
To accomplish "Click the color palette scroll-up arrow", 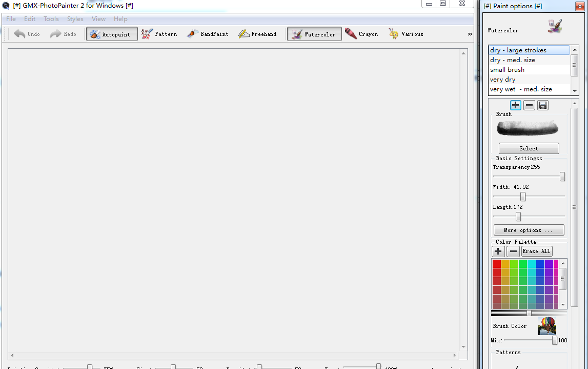I will click(x=563, y=263).
